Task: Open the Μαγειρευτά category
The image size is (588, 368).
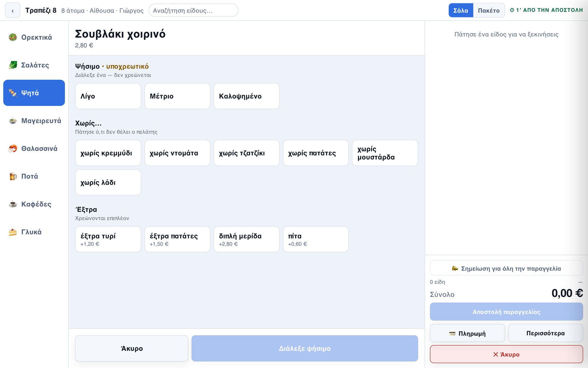Action: pyautogui.click(x=34, y=121)
